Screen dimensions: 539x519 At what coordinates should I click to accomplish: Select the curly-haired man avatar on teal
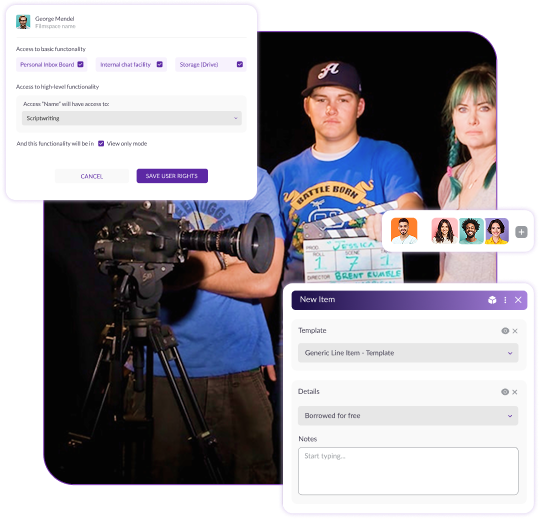point(471,231)
